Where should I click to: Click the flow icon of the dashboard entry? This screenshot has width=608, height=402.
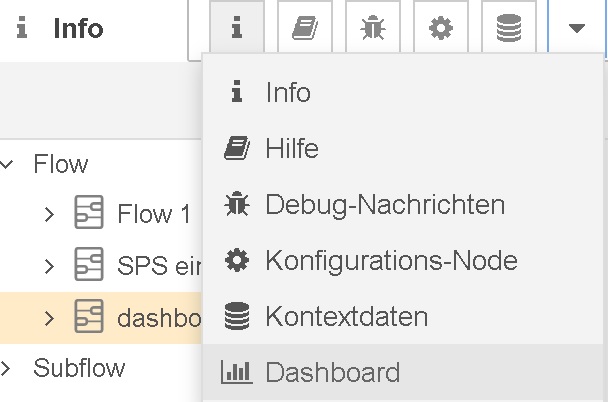(x=89, y=318)
